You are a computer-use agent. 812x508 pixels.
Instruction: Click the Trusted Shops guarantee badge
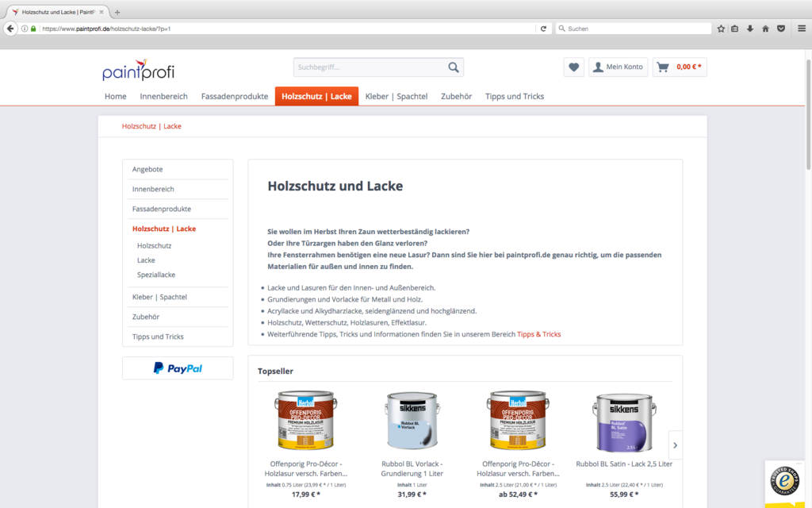[x=784, y=480]
